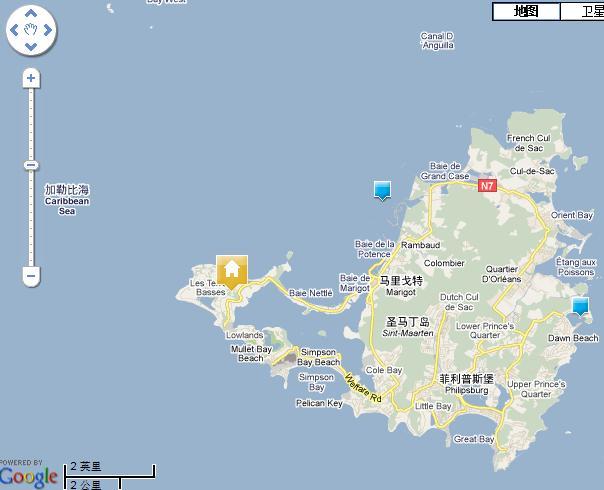Click the hand icon in the pan control
The height and width of the screenshot is (490, 604).
32,32
